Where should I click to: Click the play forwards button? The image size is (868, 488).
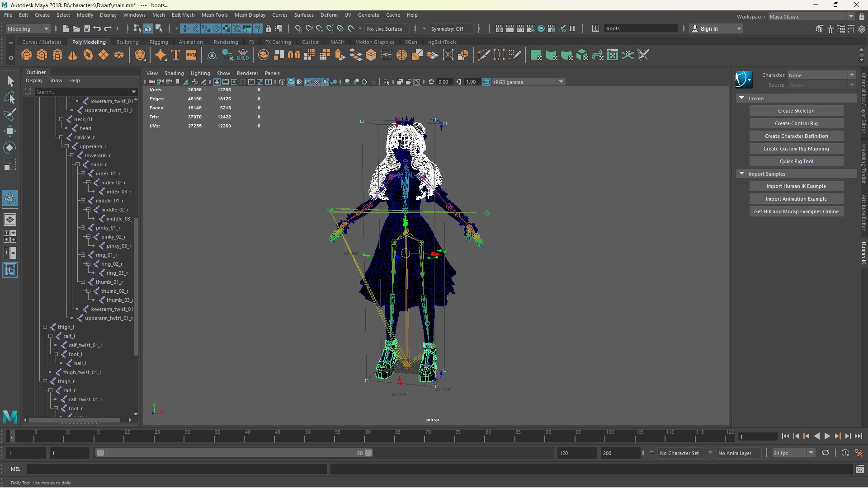[x=827, y=436]
